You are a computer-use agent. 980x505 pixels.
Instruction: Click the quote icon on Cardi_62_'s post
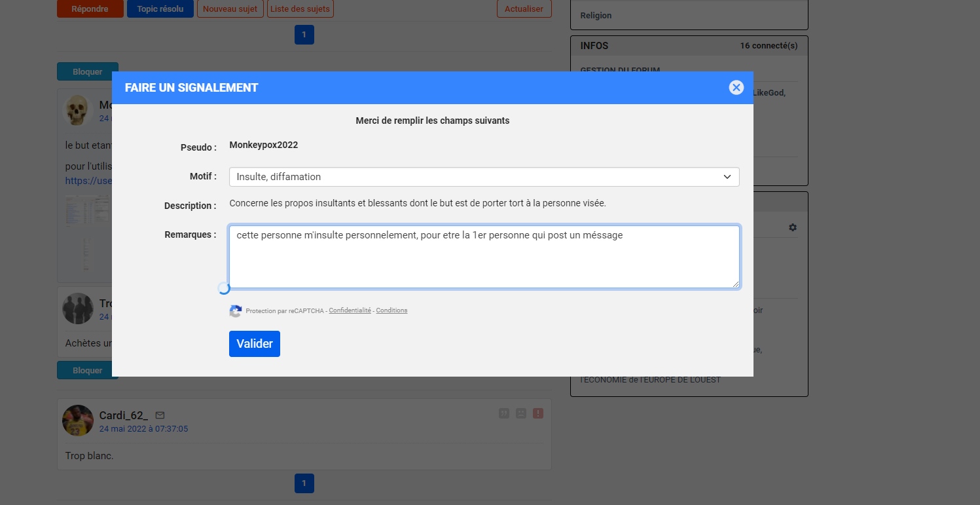[504, 413]
